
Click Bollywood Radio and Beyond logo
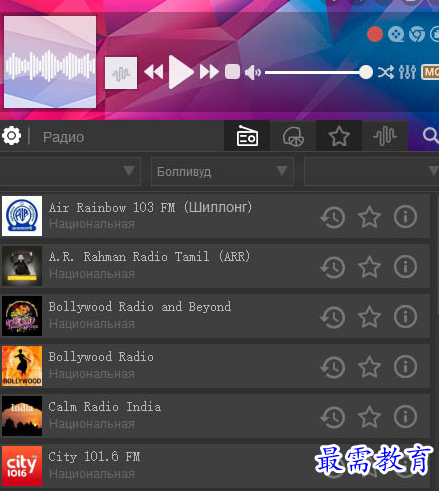22,316
